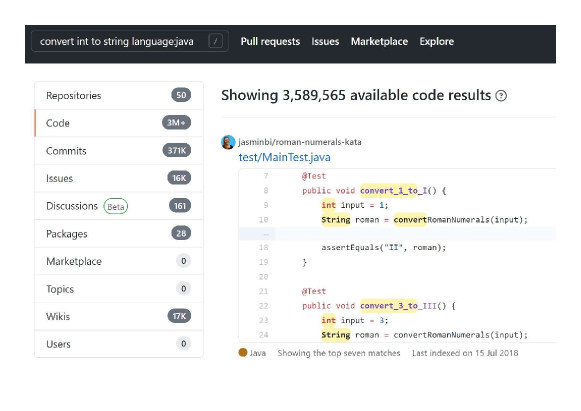This screenshot has width=581, height=411.
Task: Click the Beta badge next to Discussions
Action: point(116,206)
